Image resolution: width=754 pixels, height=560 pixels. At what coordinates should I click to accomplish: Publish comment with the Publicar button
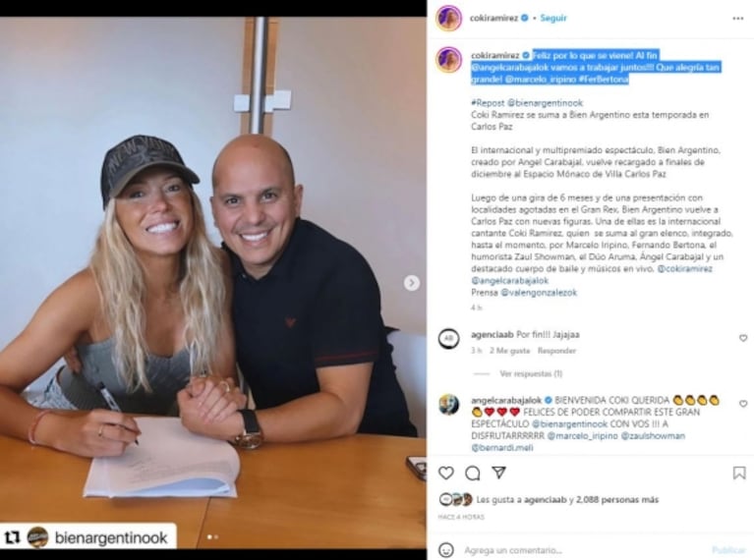click(728, 550)
